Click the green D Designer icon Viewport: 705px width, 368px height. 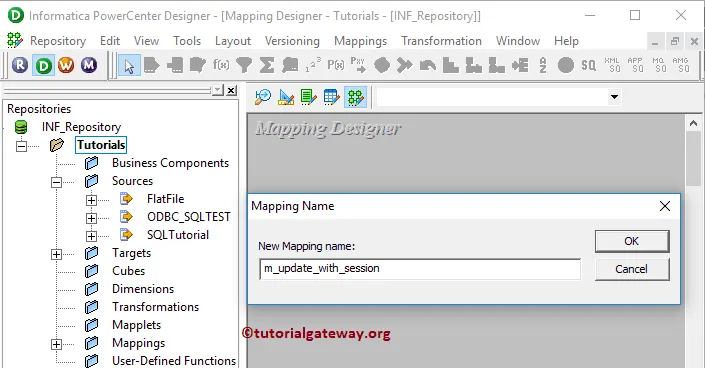(x=44, y=65)
